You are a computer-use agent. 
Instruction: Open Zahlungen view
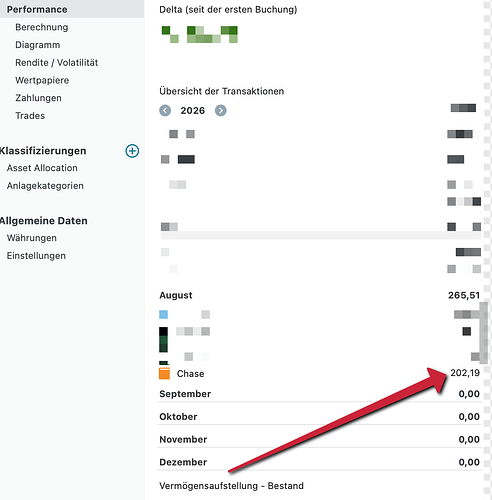click(38, 98)
